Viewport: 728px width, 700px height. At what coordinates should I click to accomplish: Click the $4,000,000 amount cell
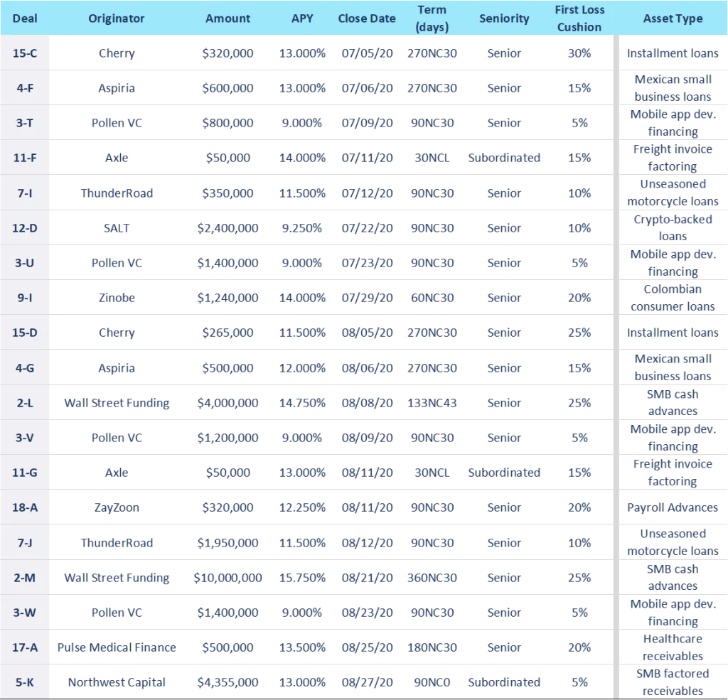tap(228, 402)
